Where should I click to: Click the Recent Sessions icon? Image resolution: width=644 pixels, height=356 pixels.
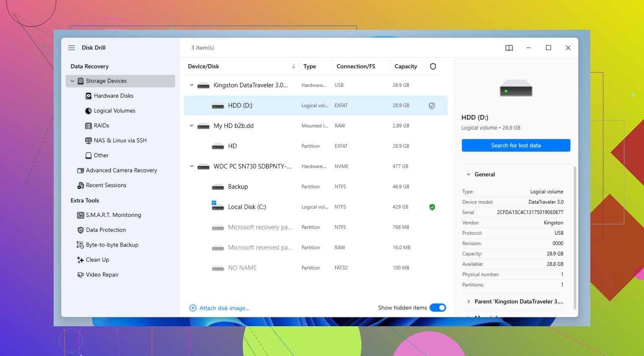click(x=80, y=185)
